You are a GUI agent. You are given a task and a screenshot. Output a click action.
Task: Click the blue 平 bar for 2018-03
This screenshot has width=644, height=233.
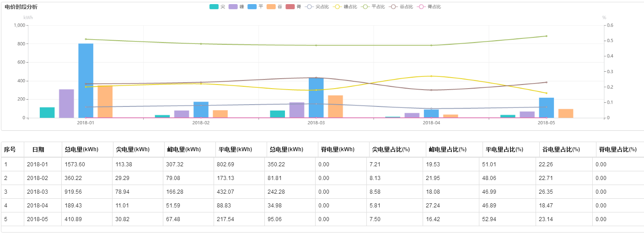click(316, 98)
